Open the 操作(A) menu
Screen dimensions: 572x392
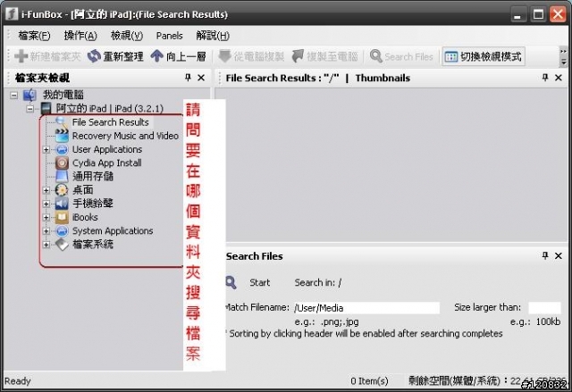pos(80,36)
